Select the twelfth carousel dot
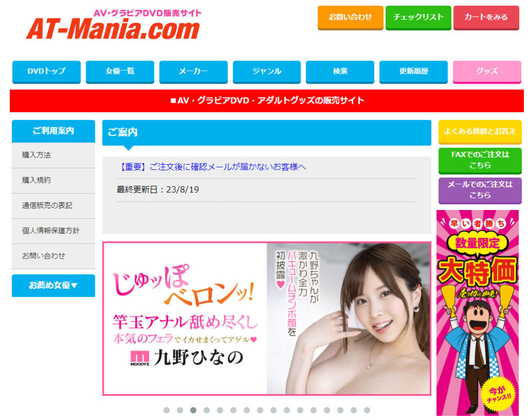 click(313, 410)
